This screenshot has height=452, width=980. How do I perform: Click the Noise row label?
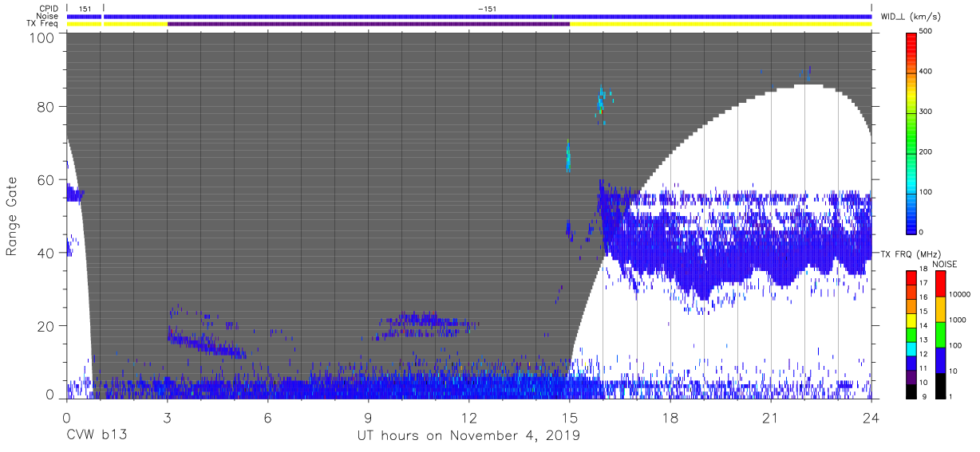(x=48, y=16)
